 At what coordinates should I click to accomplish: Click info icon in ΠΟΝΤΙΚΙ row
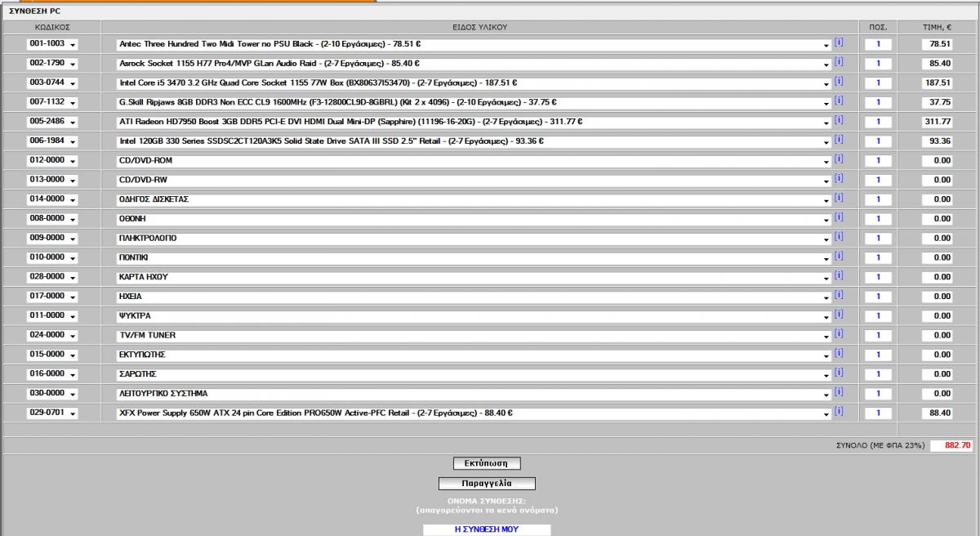839,257
